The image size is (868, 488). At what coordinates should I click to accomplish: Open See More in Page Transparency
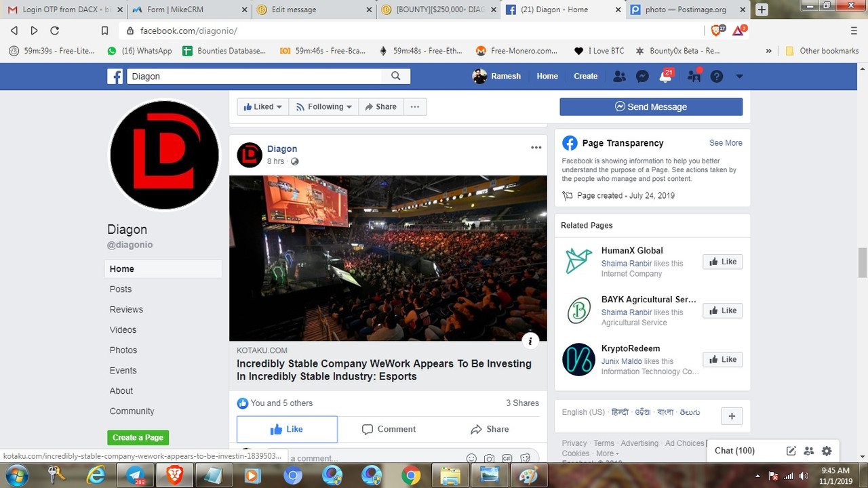pos(726,143)
